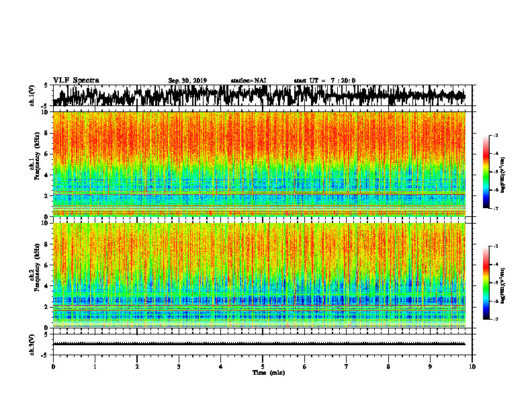Click ch.1 colorbar log(PSD) unit label
The image size is (532, 411).
point(503,175)
